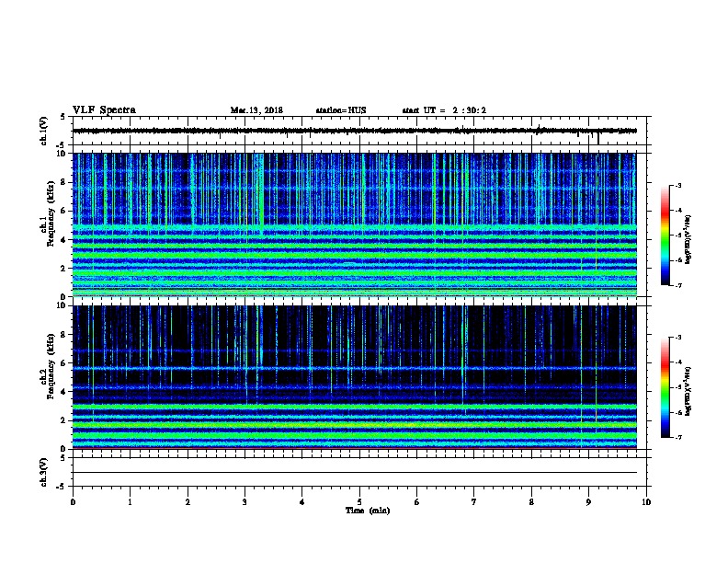Screen dimensions: 728x563
Task: Click the time axis tick label '3'
Action: 245,502
